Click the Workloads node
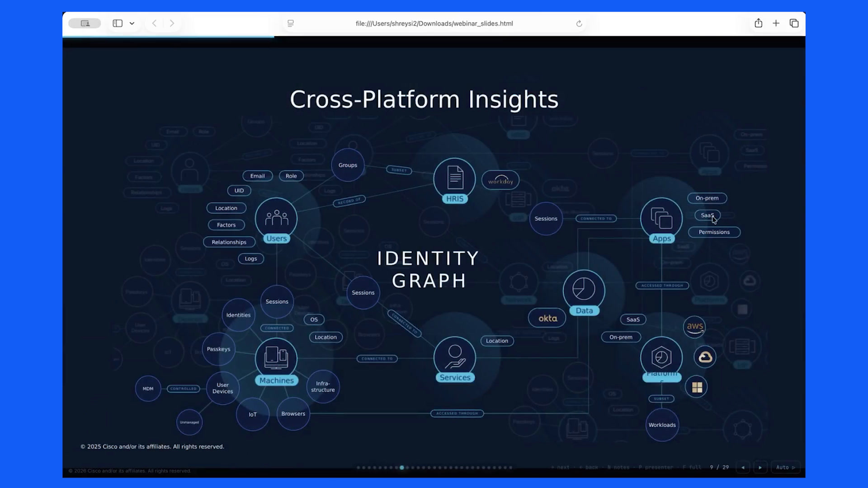This screenshot has width=868, height=488. (x=662, y=425)
